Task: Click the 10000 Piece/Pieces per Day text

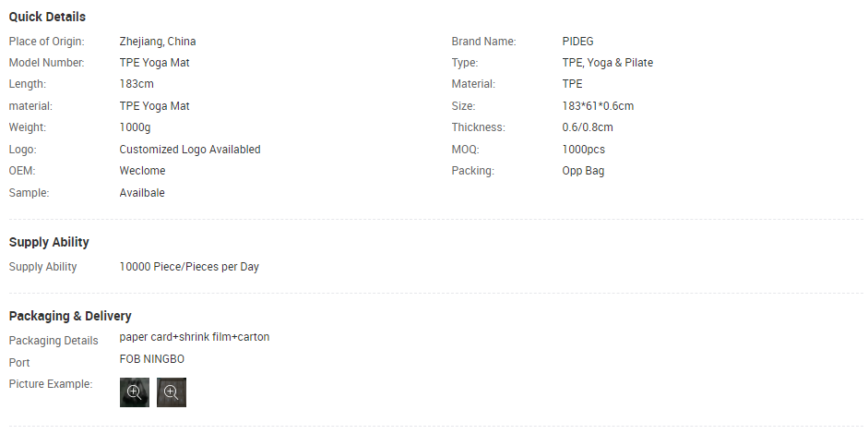Action: pyautogui.click(x=189, y=267)
